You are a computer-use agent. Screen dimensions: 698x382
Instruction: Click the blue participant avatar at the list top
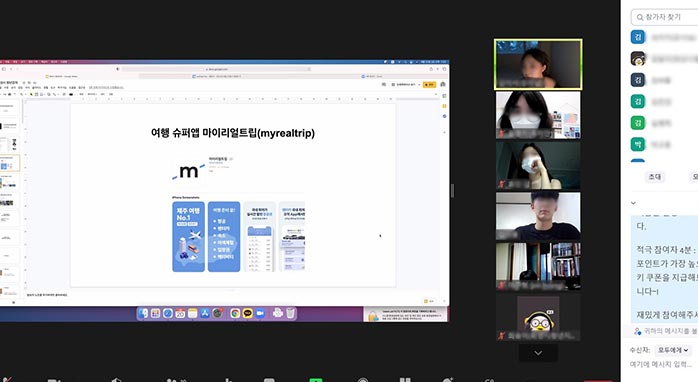638,37
